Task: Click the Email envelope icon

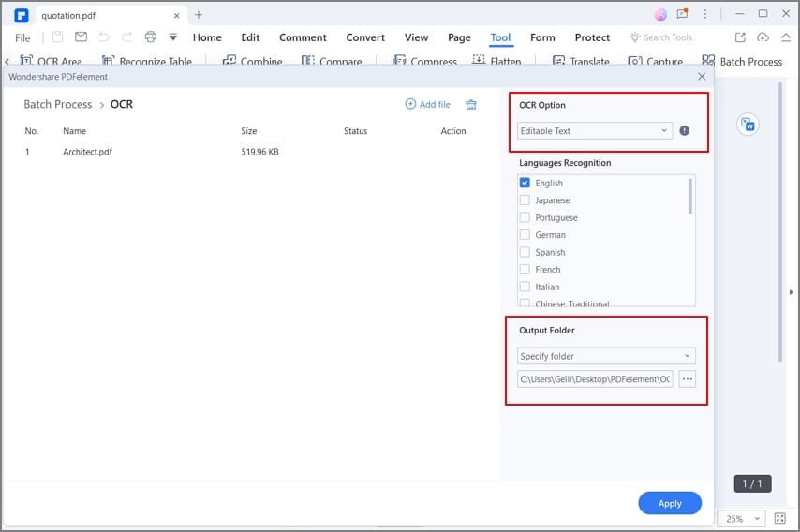Action: 81,37
